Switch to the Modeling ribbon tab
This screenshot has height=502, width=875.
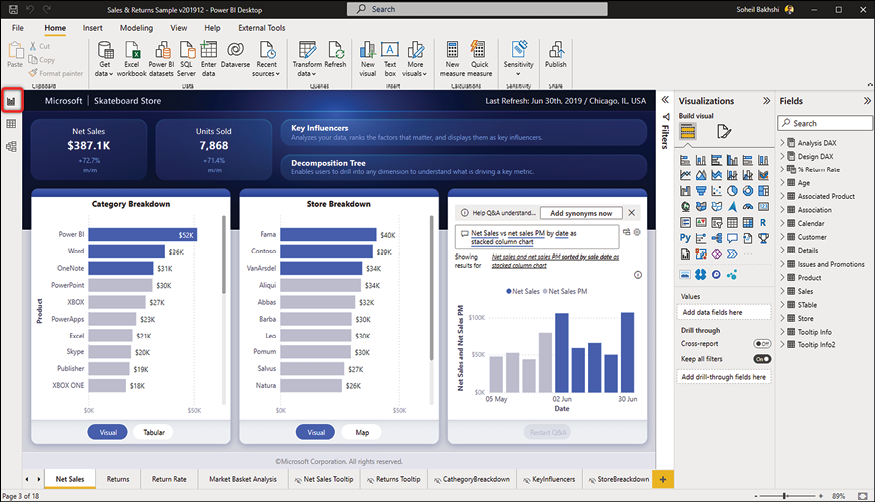pyautogui.click(x=136, y=28)
